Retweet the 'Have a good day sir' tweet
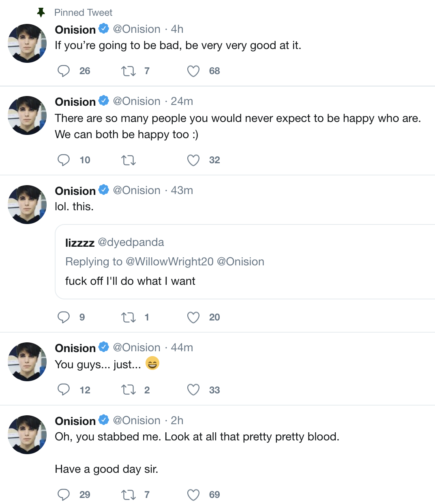Image resolution: width=435 pixels, height=504 pixels. pos(129,495)
